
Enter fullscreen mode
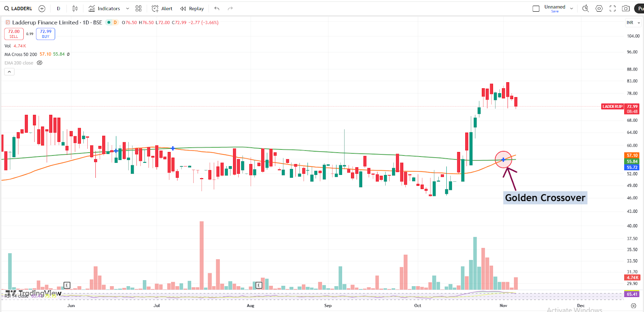[x=613, y=8]
